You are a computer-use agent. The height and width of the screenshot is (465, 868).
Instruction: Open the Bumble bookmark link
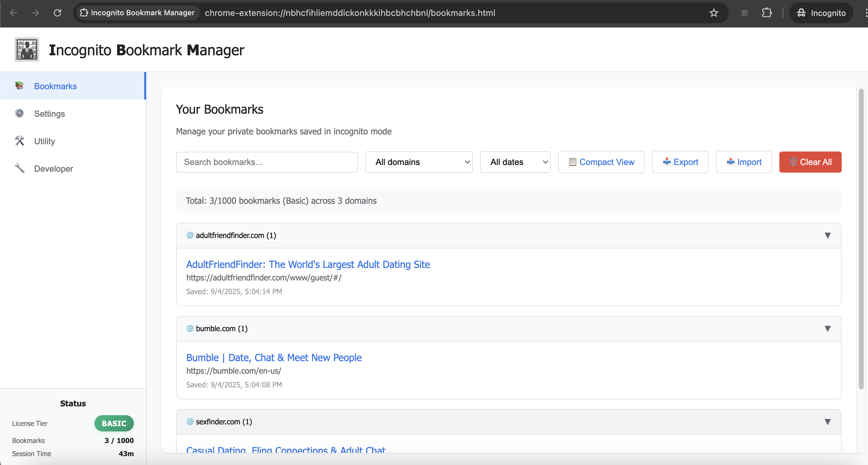click(x=274, y=357)
